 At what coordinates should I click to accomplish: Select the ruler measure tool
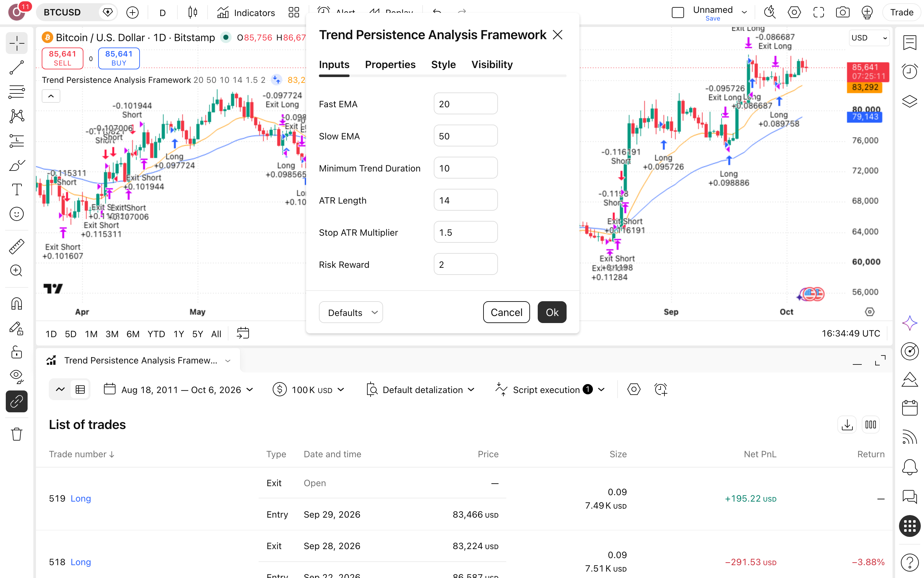pos(16,247)
